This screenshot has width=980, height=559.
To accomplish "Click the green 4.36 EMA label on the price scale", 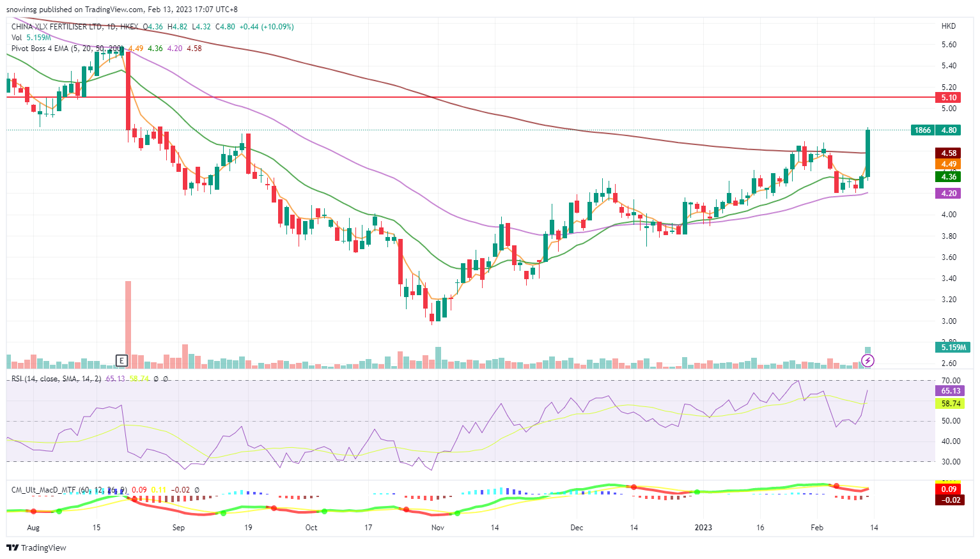I will point(949,177).
